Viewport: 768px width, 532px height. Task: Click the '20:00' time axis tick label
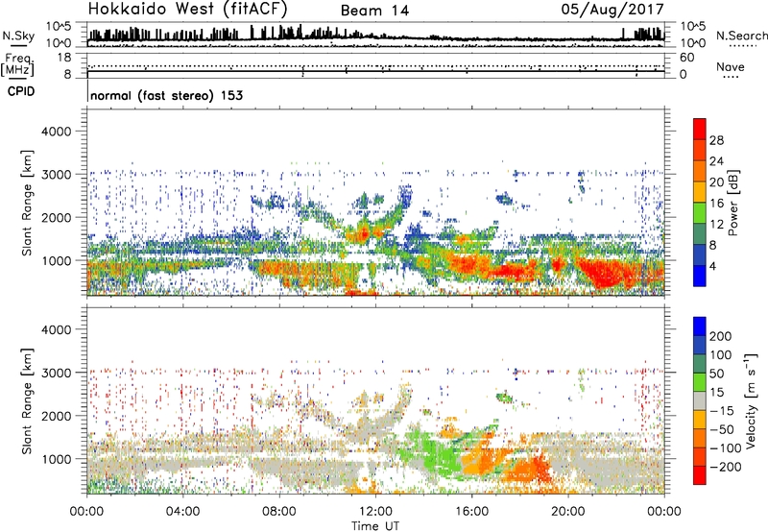pyautogui.click(x=567, y=512)
